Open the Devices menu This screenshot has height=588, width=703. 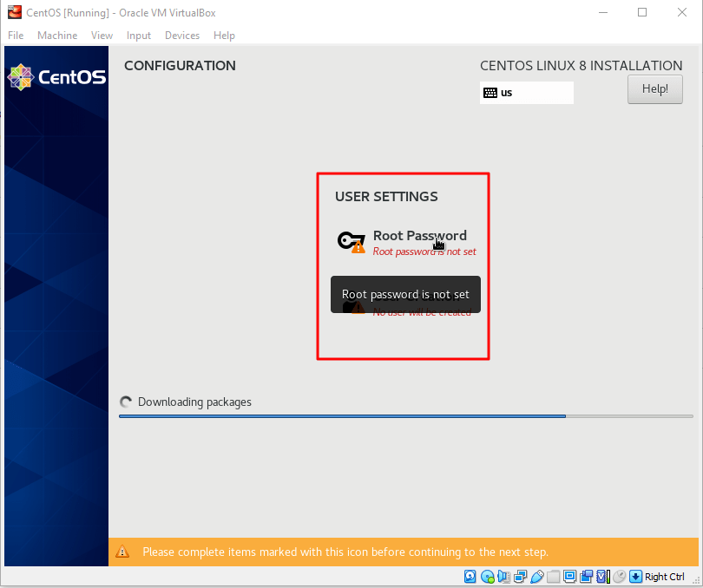click(182, 36)
